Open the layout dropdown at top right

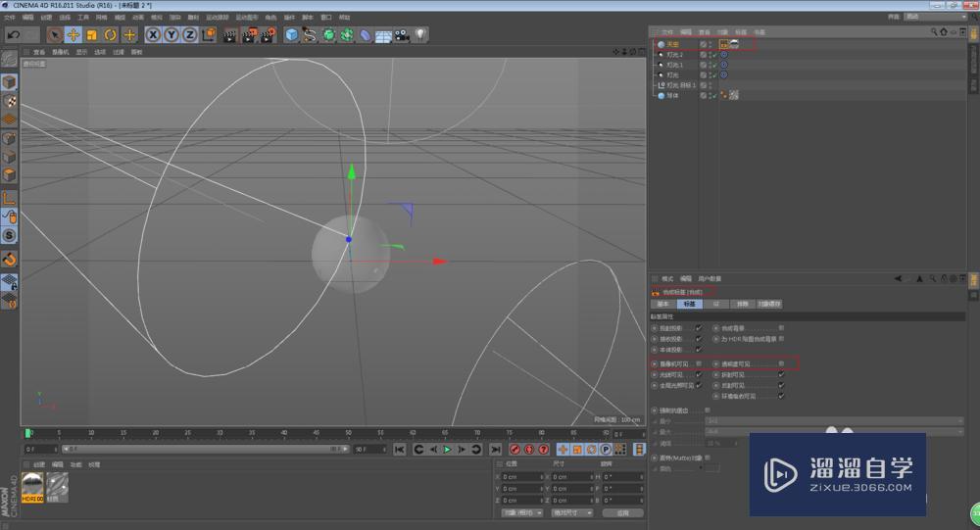tap(936, 17)
